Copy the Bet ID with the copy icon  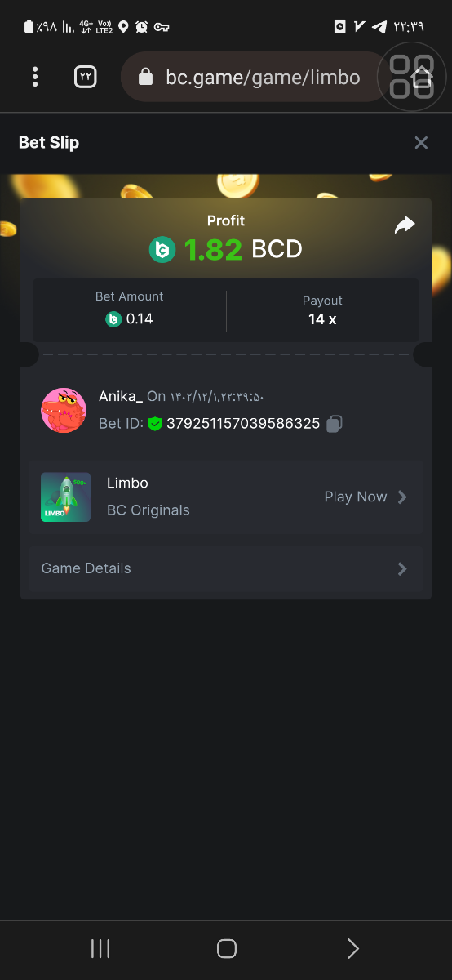(335, 424)
